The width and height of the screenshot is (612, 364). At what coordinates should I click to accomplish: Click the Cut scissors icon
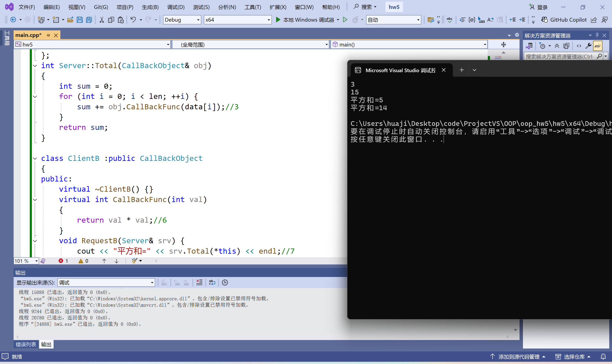pos(102,20)
